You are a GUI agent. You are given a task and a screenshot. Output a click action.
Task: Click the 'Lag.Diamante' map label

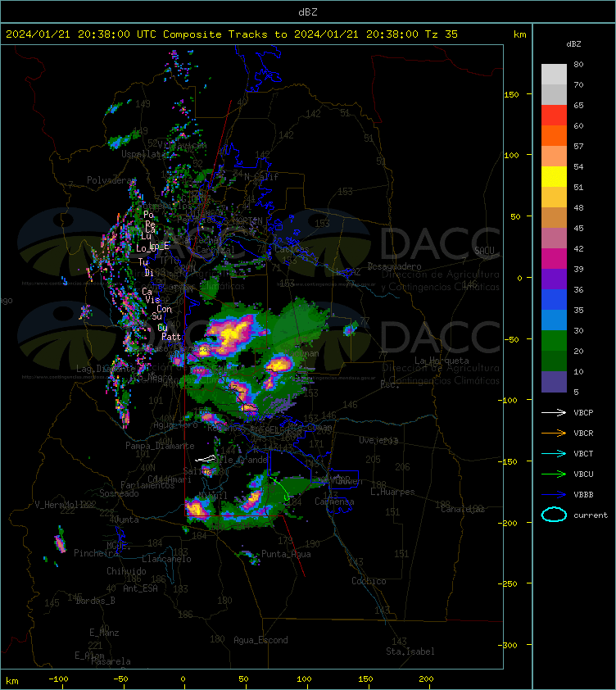coord(106,368)
